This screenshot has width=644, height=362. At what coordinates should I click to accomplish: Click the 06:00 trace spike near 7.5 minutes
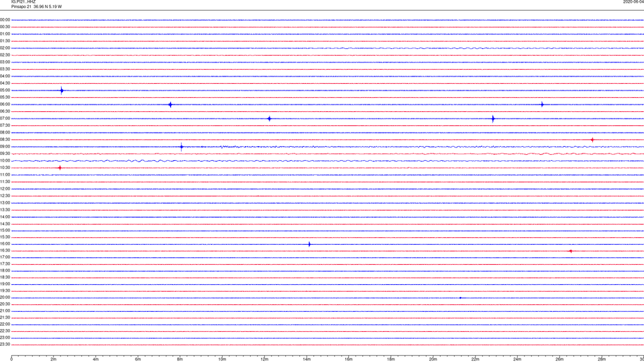pos(170,105)
